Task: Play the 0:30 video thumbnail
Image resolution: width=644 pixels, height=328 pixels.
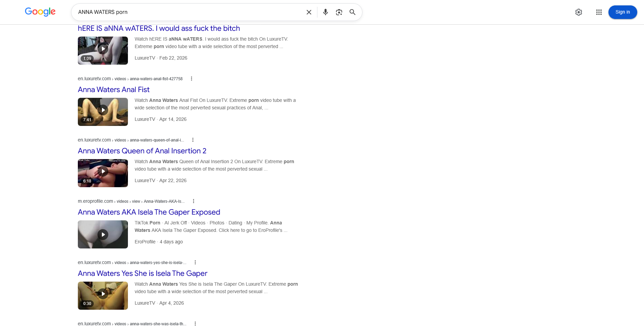Action: pos(103,296)
